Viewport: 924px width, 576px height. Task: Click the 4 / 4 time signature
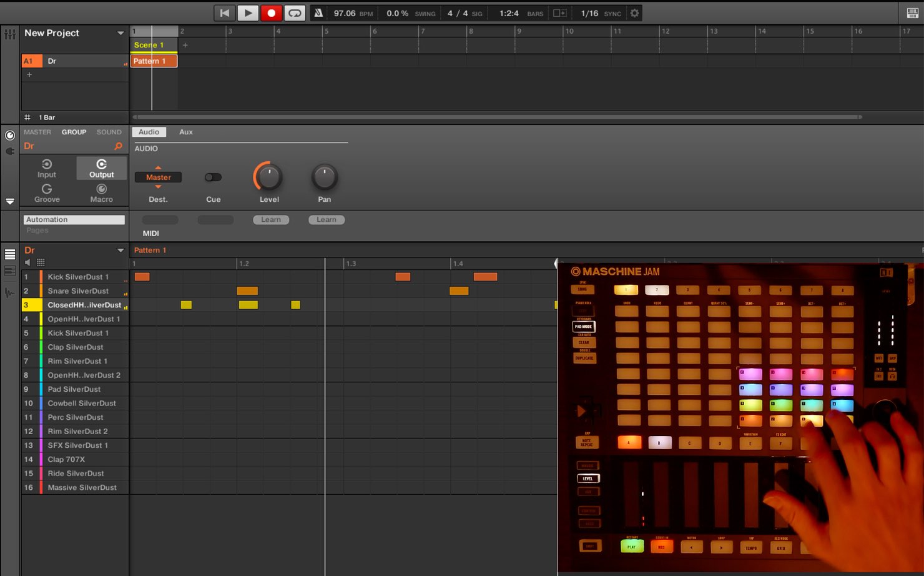point(457,13)
